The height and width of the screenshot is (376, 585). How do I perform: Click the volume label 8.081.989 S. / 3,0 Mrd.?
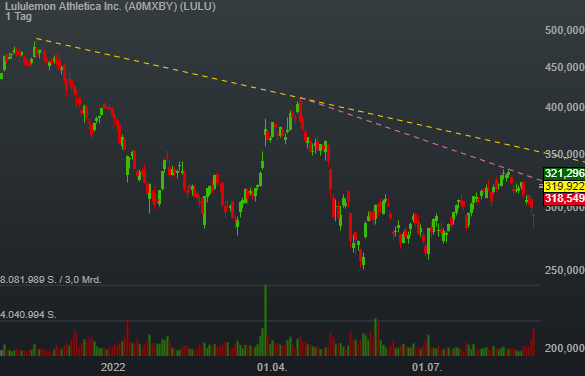point(51,280)
